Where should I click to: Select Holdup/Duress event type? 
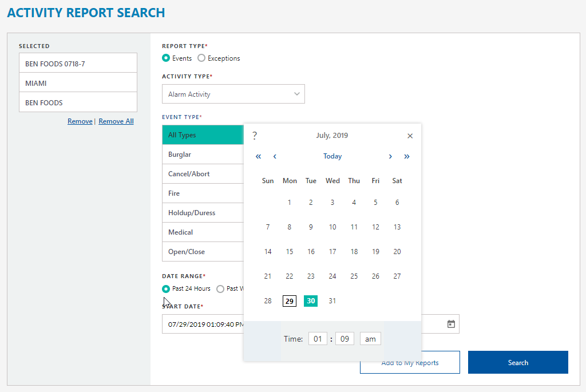[203, 213]
